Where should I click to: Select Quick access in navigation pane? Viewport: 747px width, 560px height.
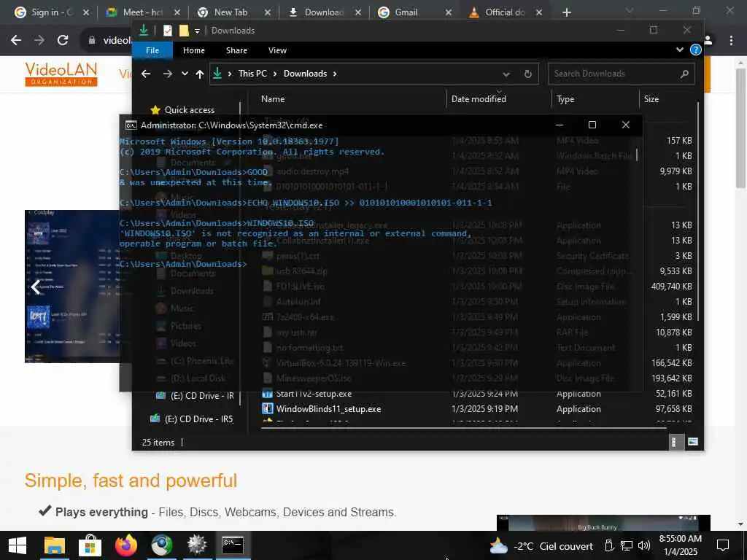pyautogui.click(x=182, y=110)
